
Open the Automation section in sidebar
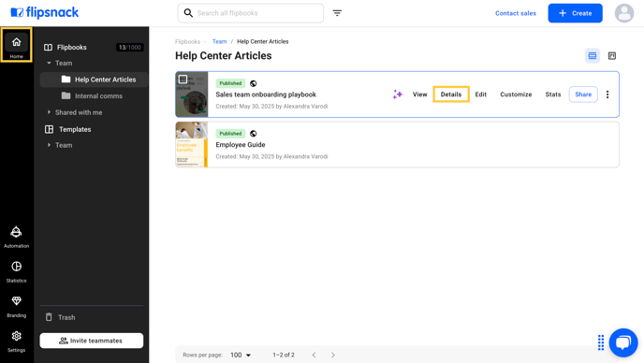coord(17,237)
